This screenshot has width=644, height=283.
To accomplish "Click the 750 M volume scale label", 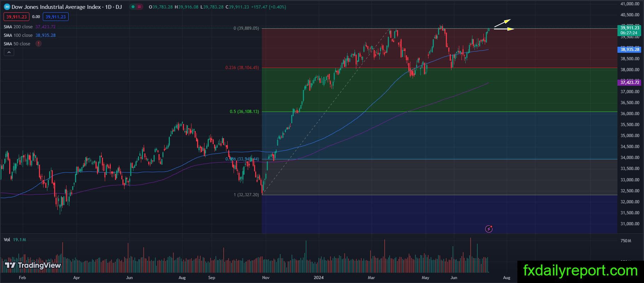I will (626, 241).
